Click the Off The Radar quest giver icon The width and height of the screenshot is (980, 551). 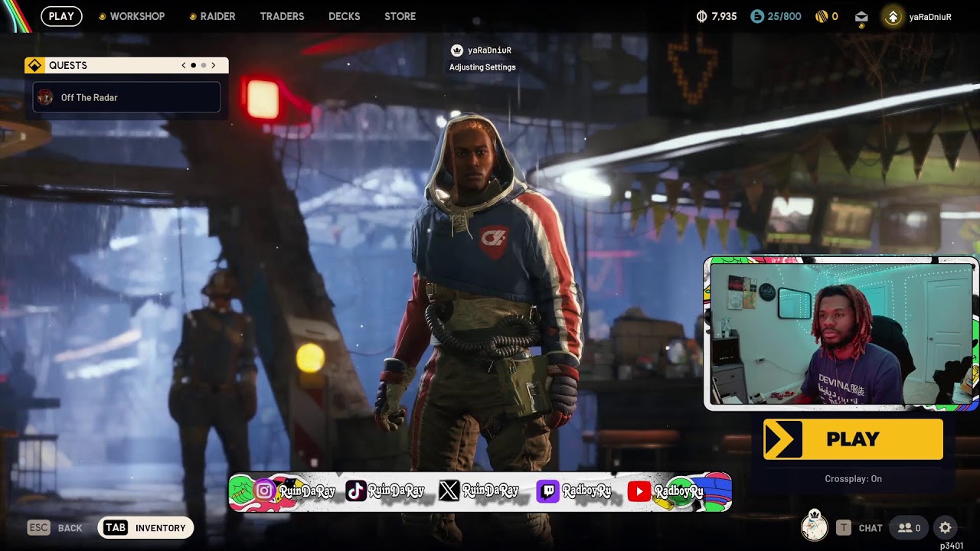click(x=45, y=97)
